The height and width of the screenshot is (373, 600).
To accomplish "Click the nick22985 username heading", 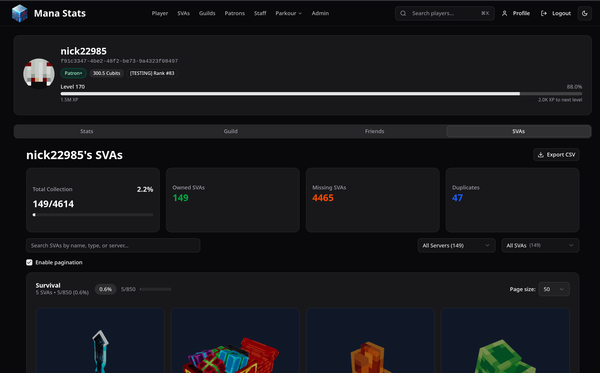I will pyautogui.click(x=83, y=51).
